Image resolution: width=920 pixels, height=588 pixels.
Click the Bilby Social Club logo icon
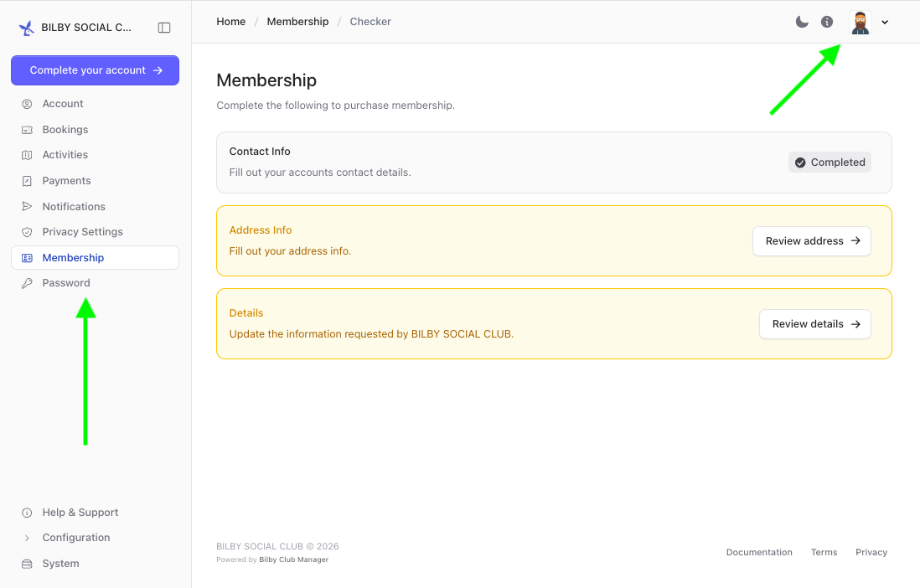tap(27, 28)
